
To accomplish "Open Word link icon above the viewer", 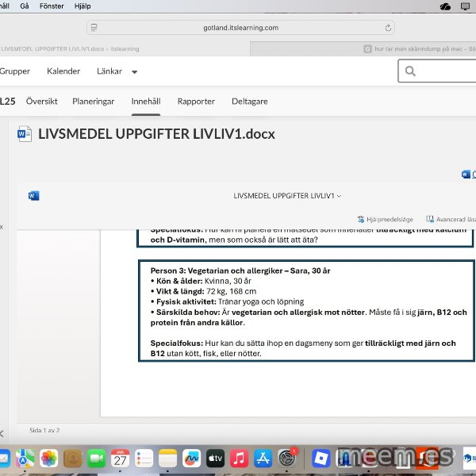I will [x=466, y=175].
